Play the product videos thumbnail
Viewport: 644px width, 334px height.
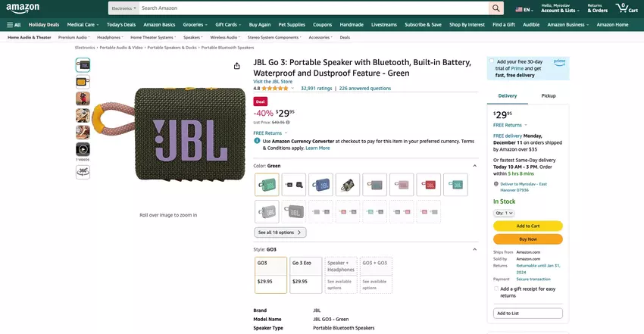click(83, 149)
